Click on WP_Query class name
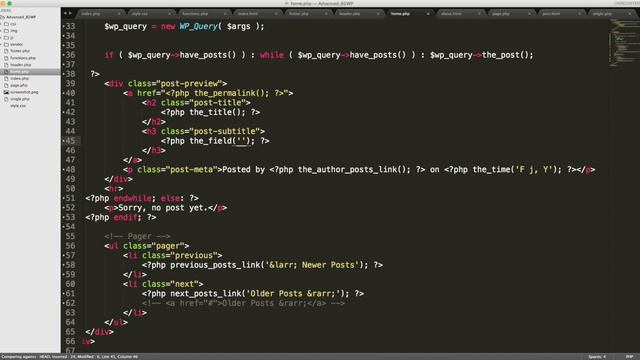Viewport: 640px width, 360px height. pyautogui.click(x=199, y=27)
